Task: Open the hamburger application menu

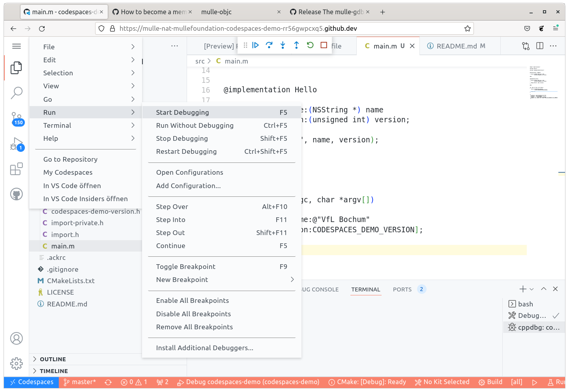Action: [x=17, y=46]
